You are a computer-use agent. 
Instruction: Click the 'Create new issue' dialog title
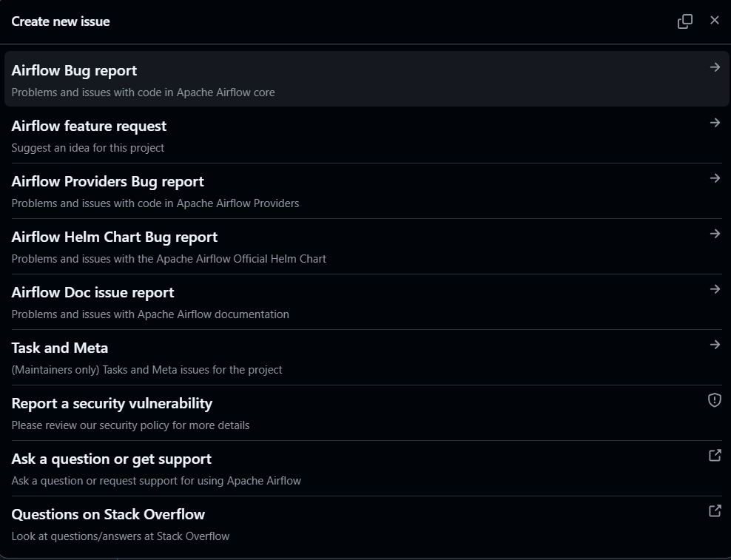61,21
